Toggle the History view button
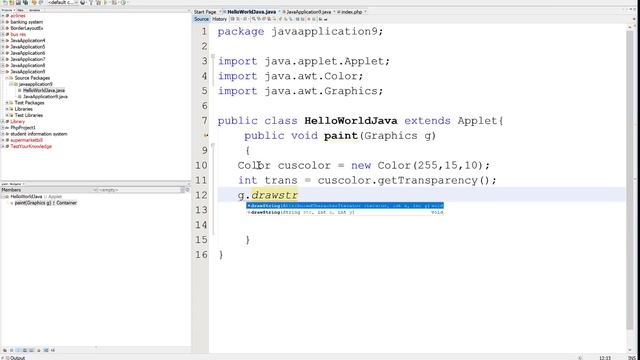Viewport: 640px width, 360px height. (x=219, y=19)
